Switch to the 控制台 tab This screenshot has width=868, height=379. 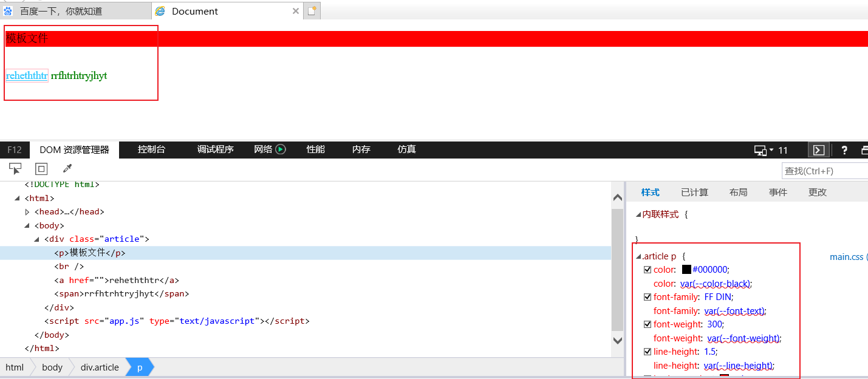pyautogui.click(x=151, y=149)
